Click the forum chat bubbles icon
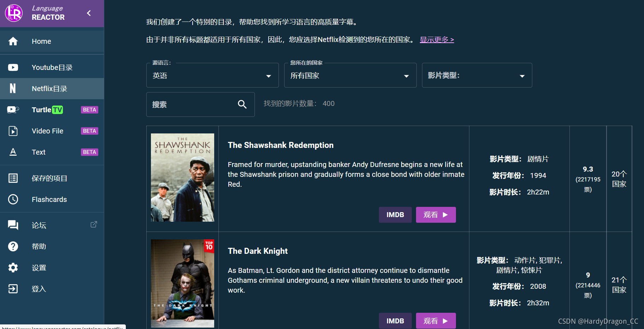 click(13, 225)
